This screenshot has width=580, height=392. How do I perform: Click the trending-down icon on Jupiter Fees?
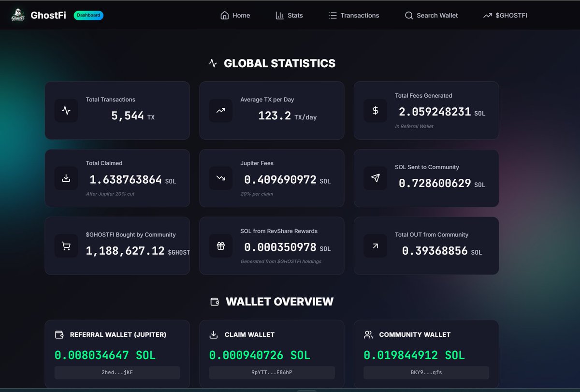pos(221,178)
